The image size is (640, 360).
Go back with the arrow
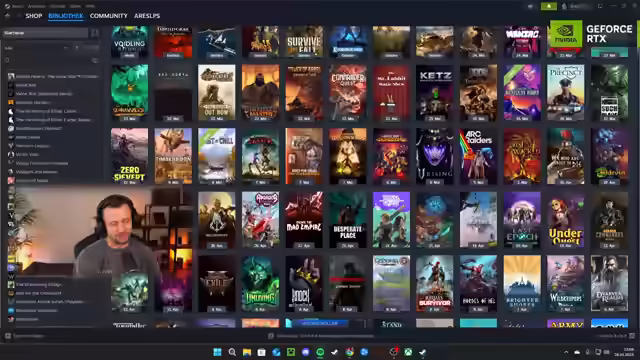pos(7,16)
